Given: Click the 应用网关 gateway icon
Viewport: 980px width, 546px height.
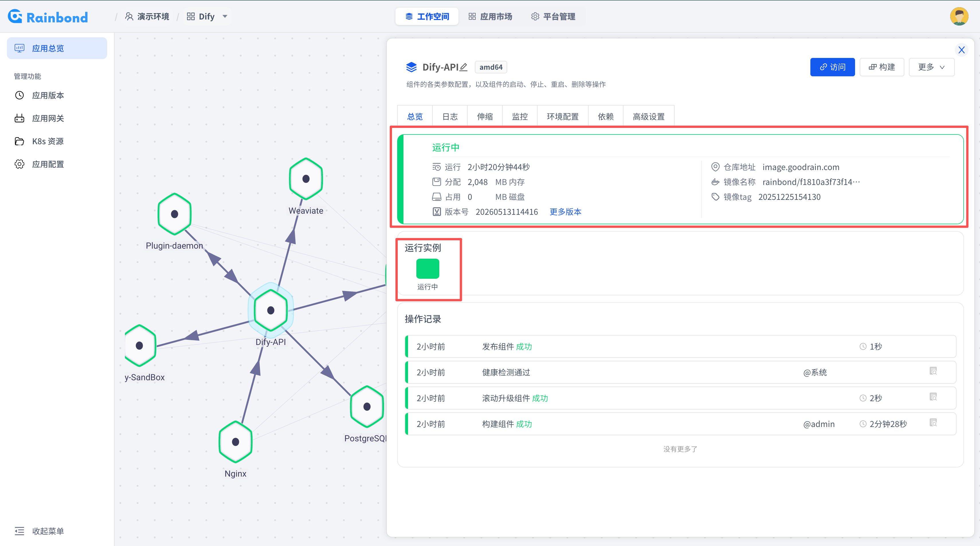Looking at the screenshot, I should [19, 118].
